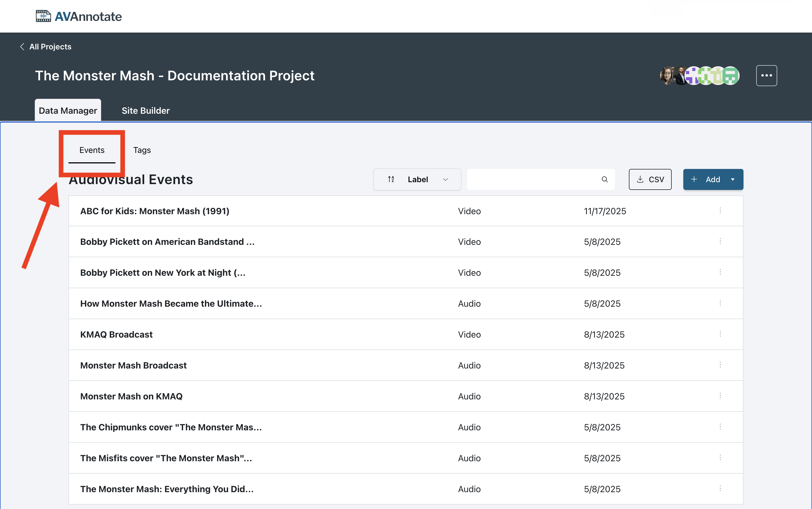Switch to the Site Builder tab
This screenshot has width=812, height=509.
[146, 110]
